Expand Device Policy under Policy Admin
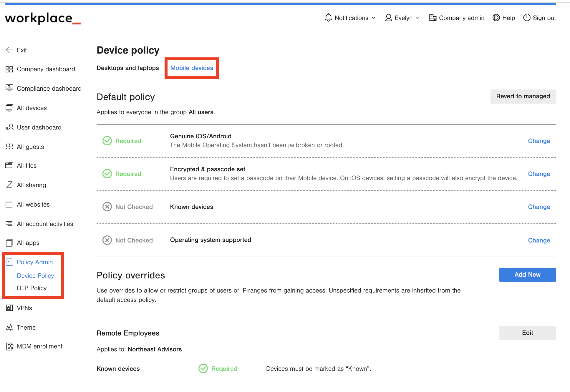570x392 pixels. coord(35,275)
